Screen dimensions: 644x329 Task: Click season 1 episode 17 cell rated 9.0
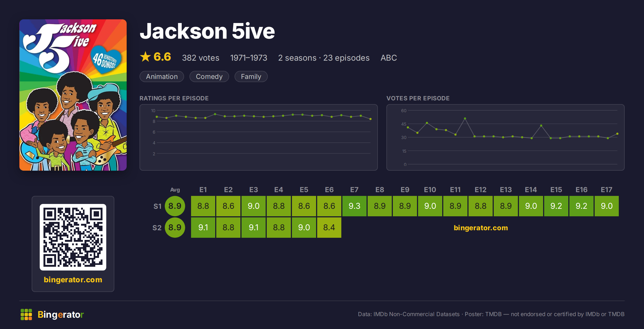[x=607, y=206]
